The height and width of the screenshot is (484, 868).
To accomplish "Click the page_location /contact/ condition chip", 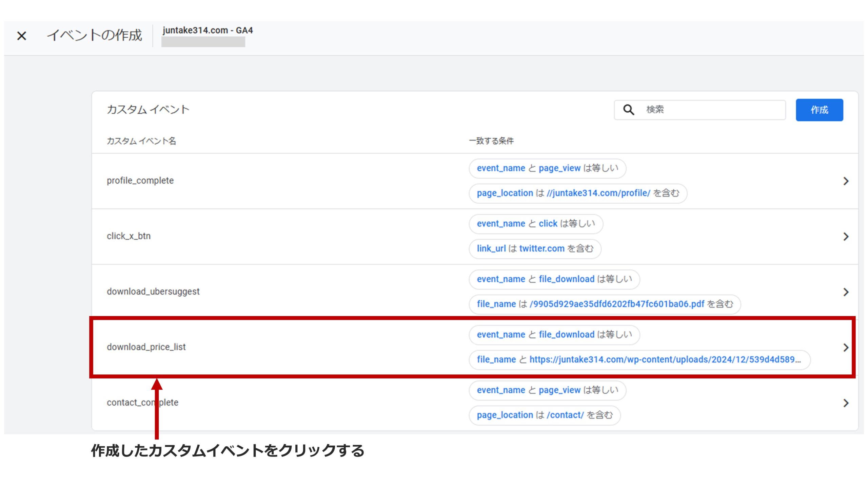I will click(x=544, y=415).
